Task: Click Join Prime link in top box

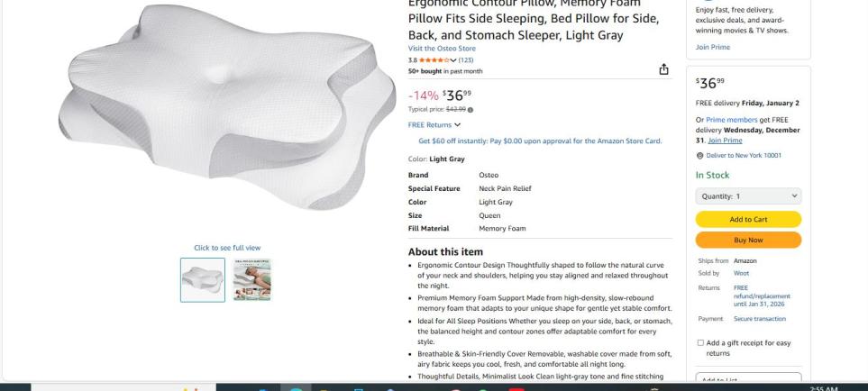Action: coord(712,47)
